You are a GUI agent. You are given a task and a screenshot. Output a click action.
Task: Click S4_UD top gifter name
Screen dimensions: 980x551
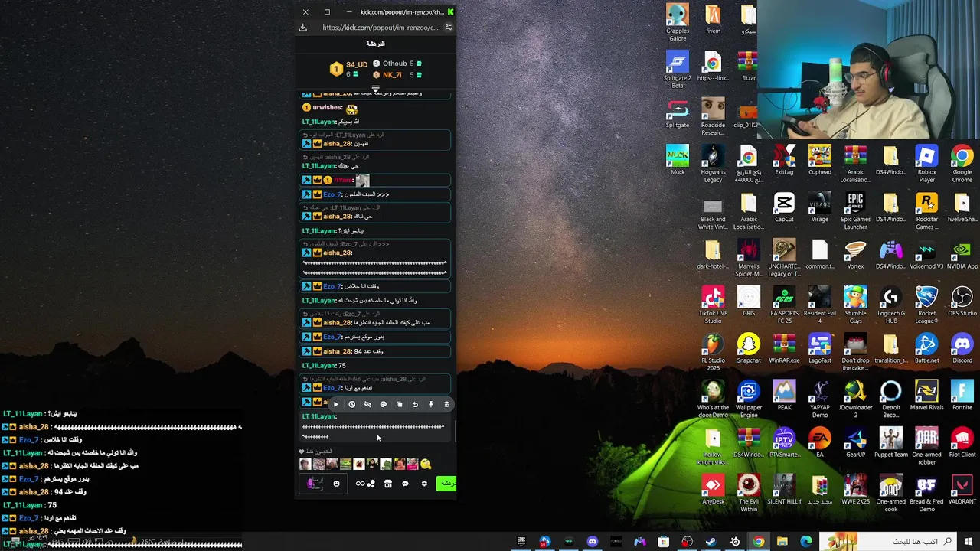tap(357, 64)
